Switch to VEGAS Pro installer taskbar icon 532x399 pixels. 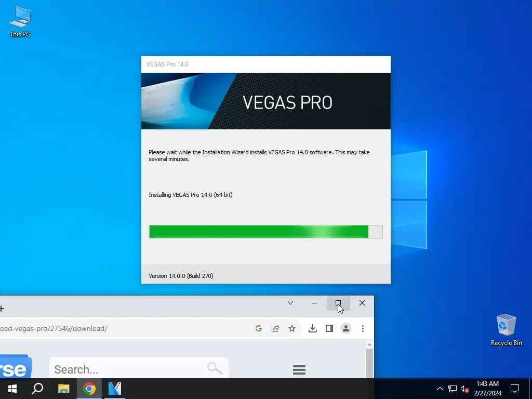click(115, 389)
